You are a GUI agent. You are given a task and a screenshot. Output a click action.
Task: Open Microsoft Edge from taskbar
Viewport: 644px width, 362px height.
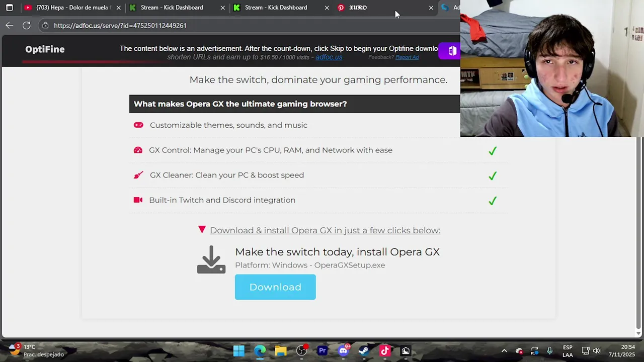pyautogui.click(x=260, y=351)
